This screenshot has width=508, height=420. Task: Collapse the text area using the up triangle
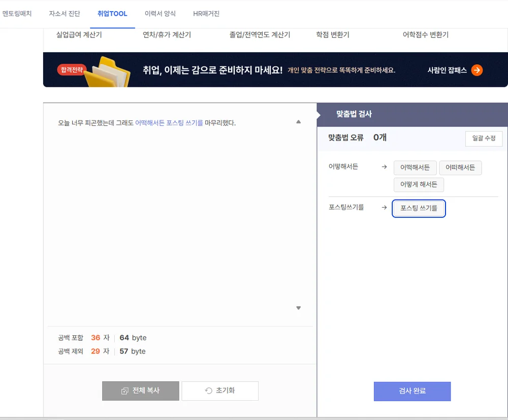click(299, 121)
